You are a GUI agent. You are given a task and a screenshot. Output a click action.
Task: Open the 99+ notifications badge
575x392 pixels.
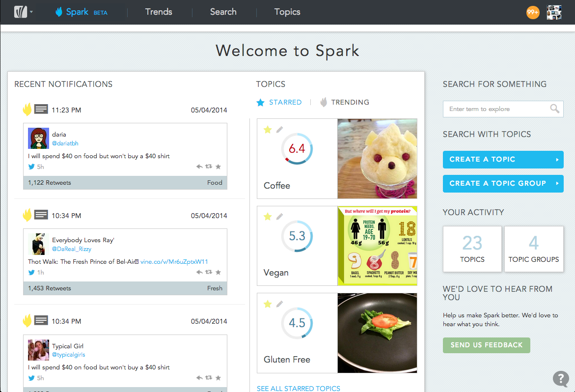[533, 12]
